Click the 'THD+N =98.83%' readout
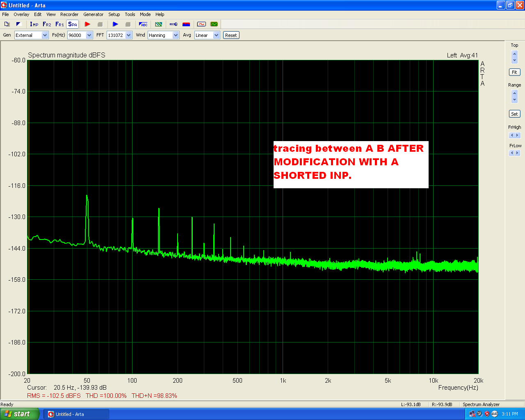This screenshot has width=525, height=420. coord(154,396)
